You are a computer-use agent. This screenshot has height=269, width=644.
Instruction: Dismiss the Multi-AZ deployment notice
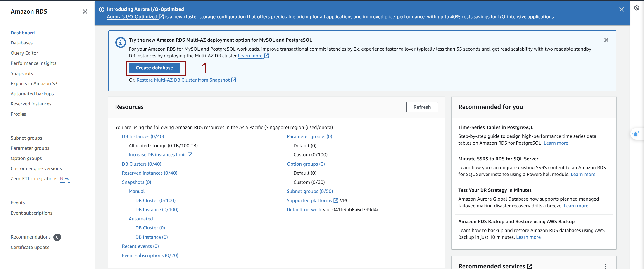606,40
